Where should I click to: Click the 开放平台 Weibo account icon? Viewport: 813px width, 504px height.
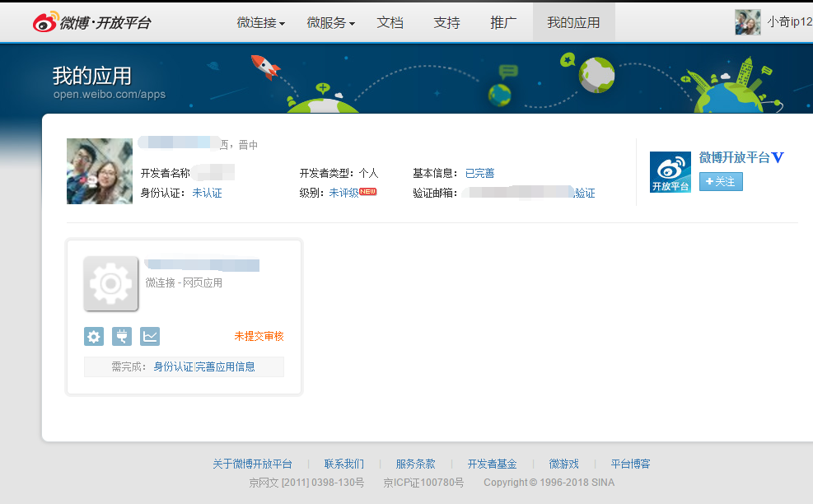point(670,172)
